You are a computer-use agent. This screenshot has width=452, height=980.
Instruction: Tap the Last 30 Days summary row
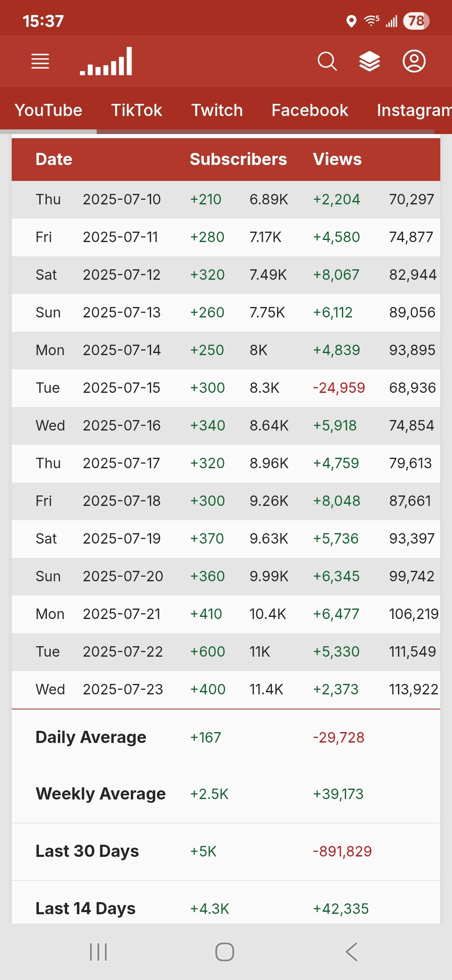(x=226, y=851)
